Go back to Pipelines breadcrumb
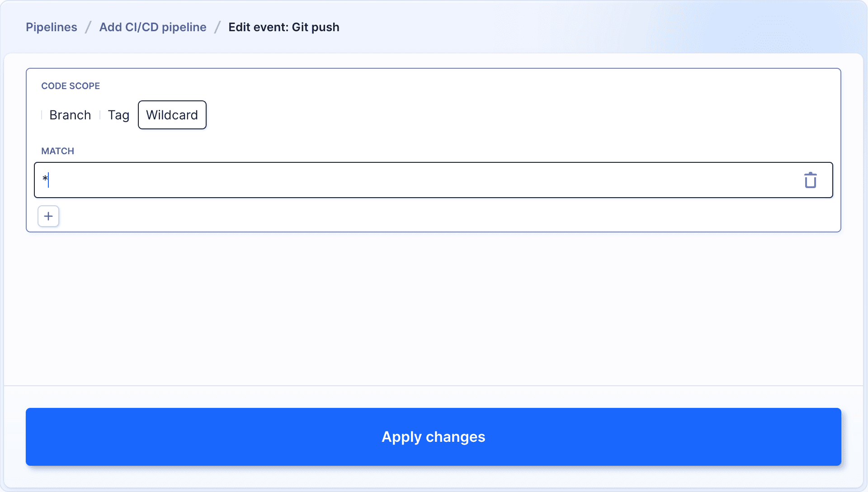The height and width of the screenshot is (492, 868). coord(52,27)
